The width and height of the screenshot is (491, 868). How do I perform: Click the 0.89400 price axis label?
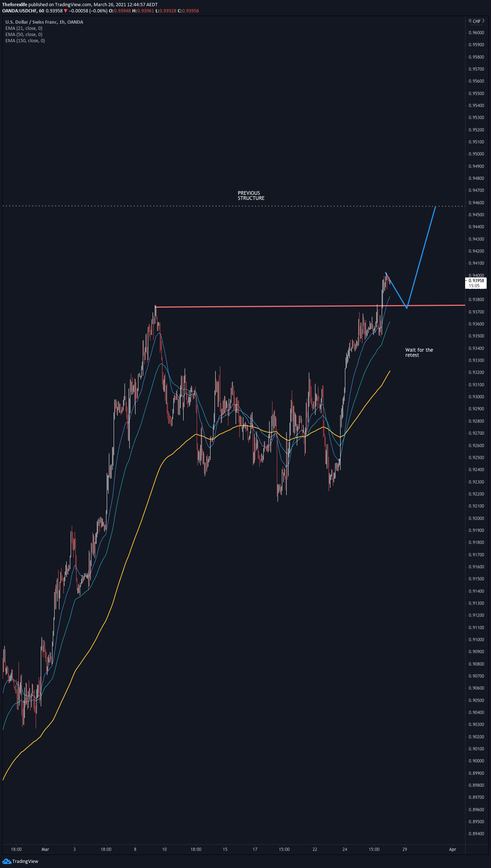(x=476, y=834)
